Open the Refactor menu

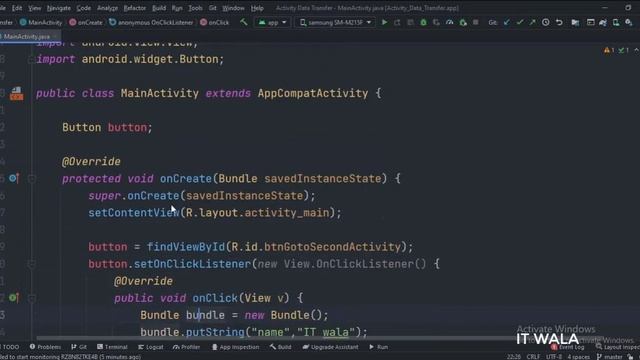[x=134, y=8]
